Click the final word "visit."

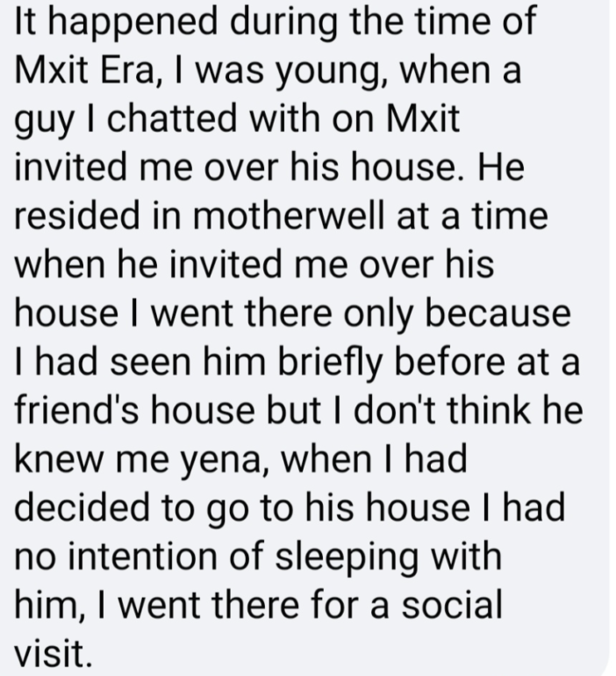[x=54, y=652]
